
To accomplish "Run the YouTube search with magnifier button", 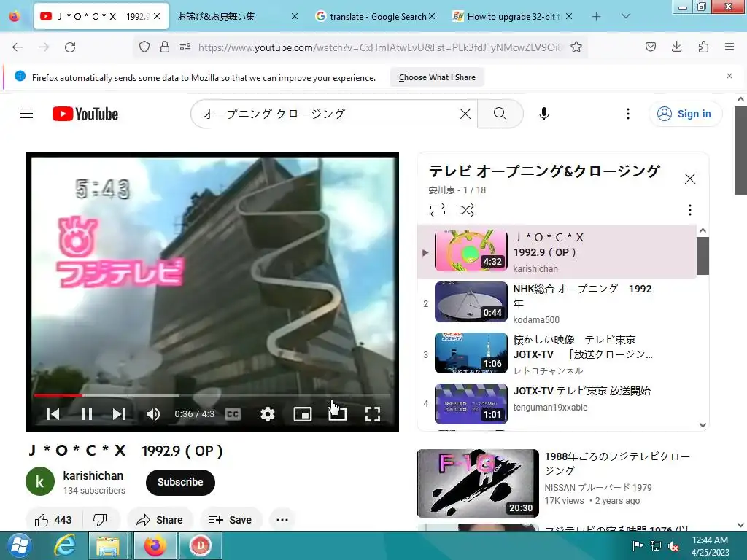I will [500, 114].
